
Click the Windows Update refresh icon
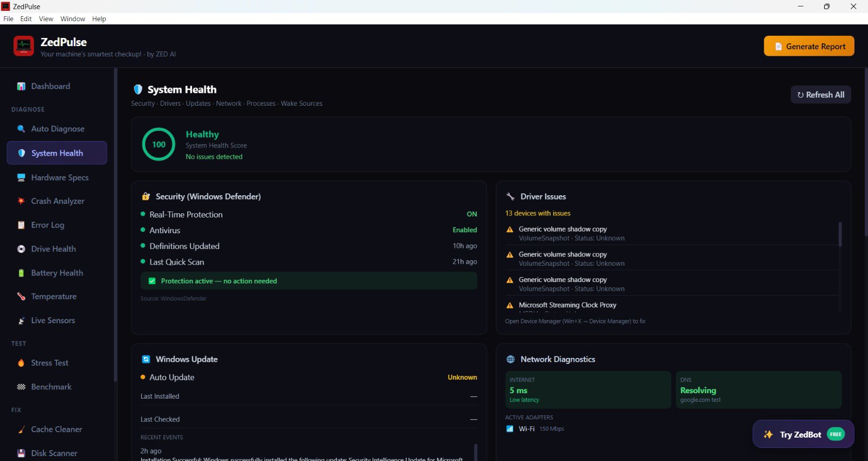(x=146, y=359)
